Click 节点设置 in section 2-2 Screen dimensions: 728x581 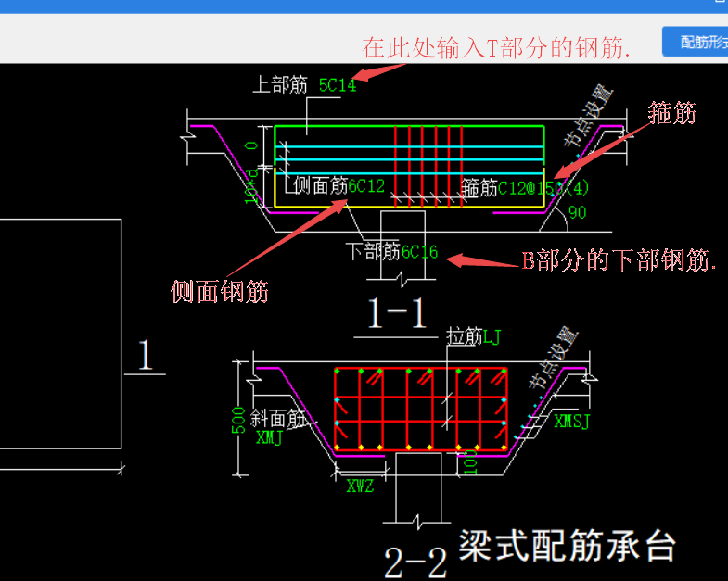click(x=553, y=358)
